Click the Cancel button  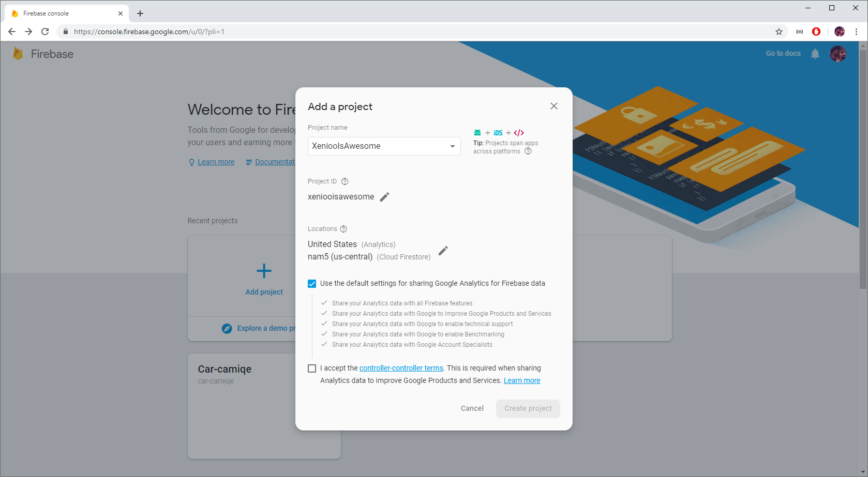click(x=472, y=408)
